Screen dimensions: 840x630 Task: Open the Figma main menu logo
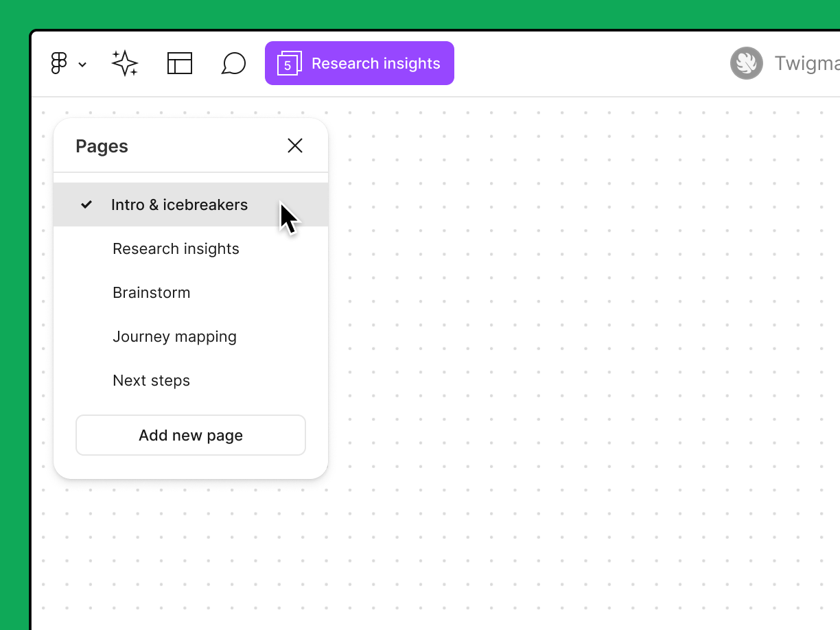click(x=58, y=63)
